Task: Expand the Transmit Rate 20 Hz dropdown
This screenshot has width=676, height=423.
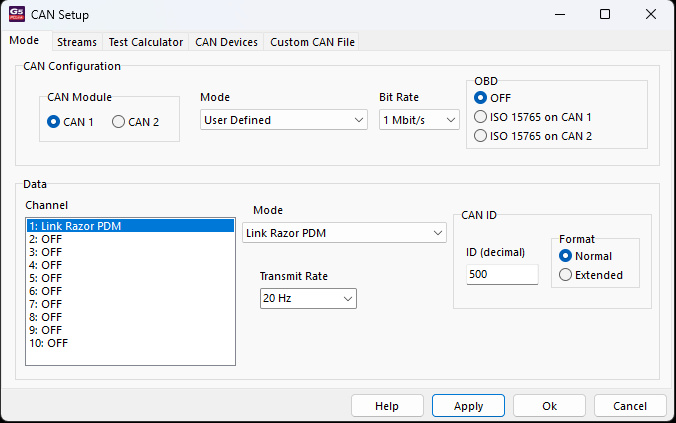Action: pyautogui.click(x=307, y=298)
